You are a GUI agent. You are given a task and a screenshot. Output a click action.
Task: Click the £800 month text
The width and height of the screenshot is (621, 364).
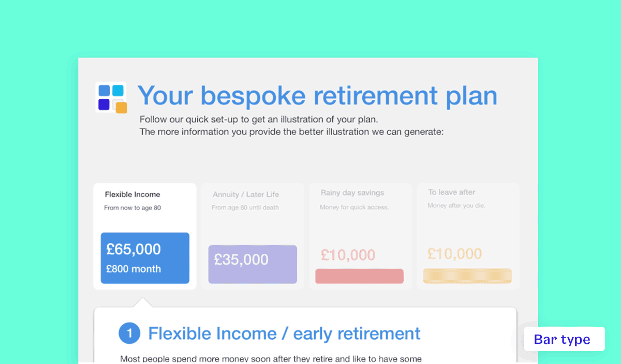pyautogui.click(x=134, y=269)
